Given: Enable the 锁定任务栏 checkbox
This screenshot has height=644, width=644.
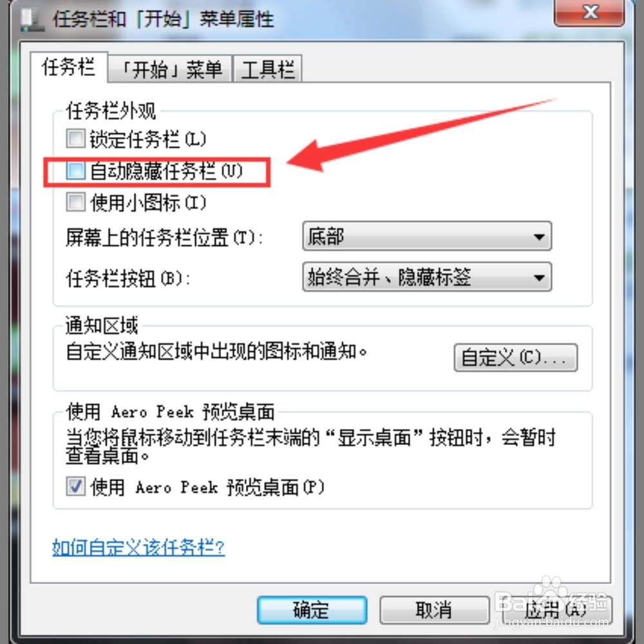Looking at the screenshot, I should click(x=75, y=139).
